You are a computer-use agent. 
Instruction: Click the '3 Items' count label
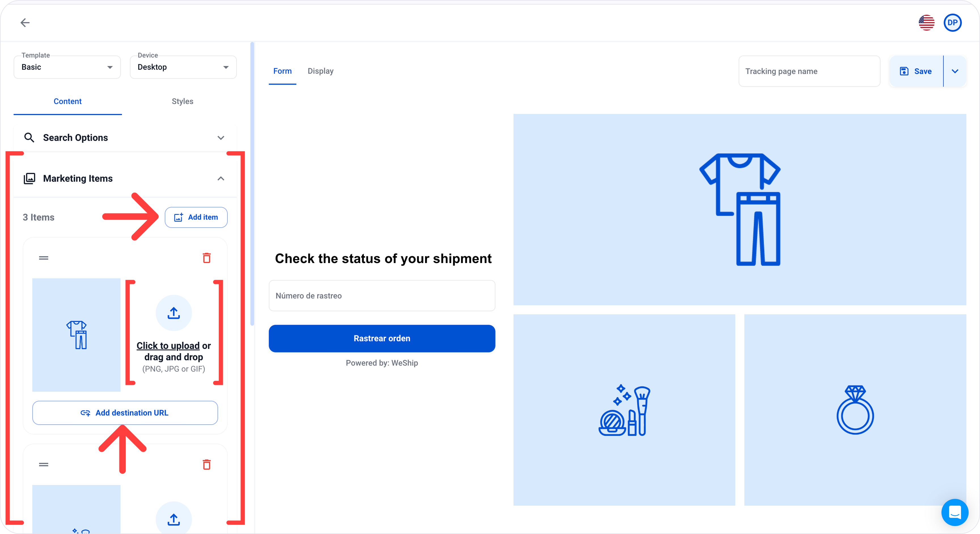tap(39, 217)
